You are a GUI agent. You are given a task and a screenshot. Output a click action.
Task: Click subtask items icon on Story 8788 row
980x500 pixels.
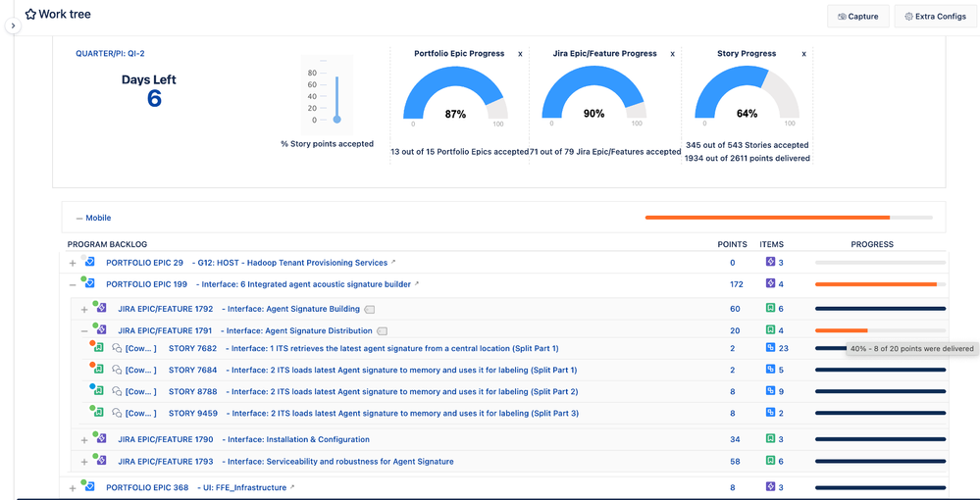point(771,392)
